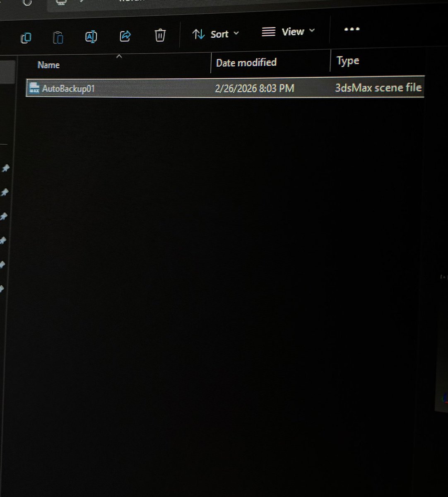Click the Share icon in the toolbar

point(125,36)
